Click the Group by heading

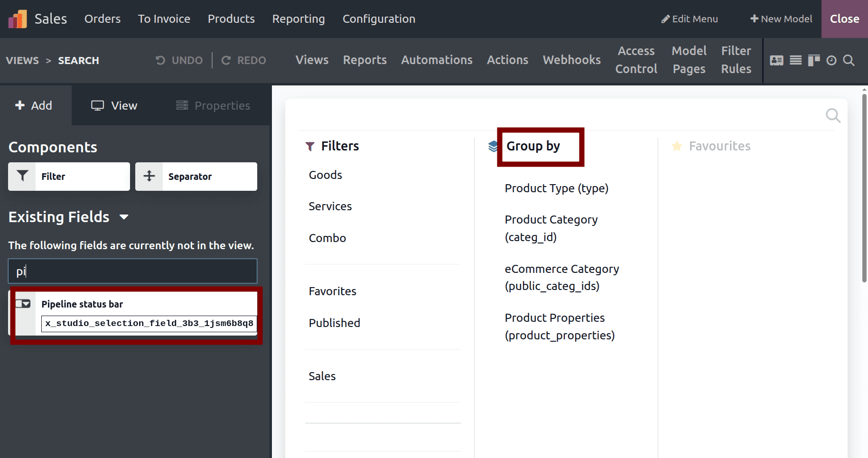point(533,146)
